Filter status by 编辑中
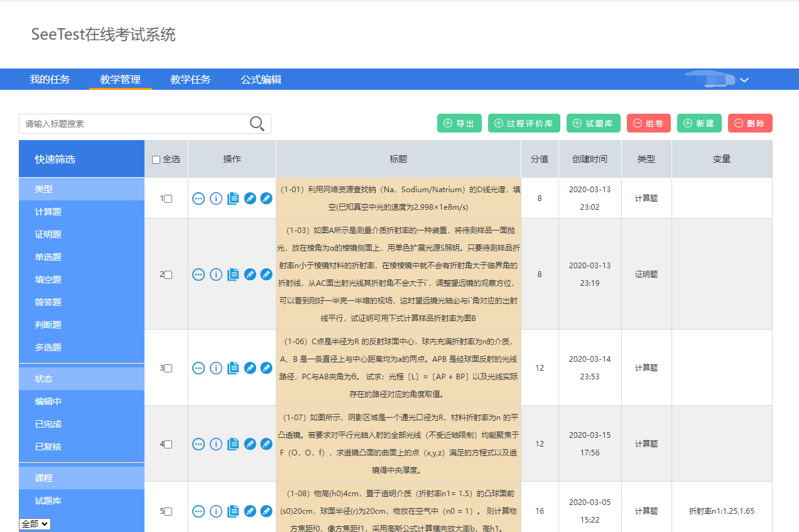 [x=48, y=401]
